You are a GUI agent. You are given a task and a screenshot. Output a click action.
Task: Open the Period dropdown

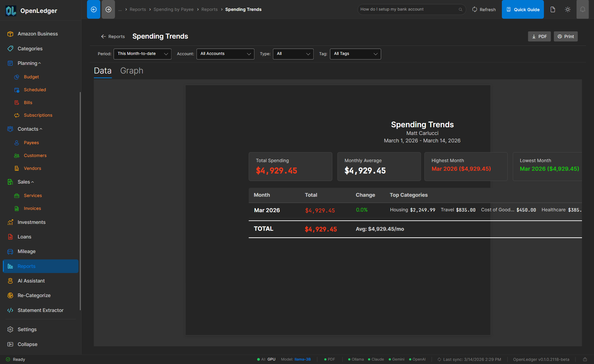coord(142,54)
